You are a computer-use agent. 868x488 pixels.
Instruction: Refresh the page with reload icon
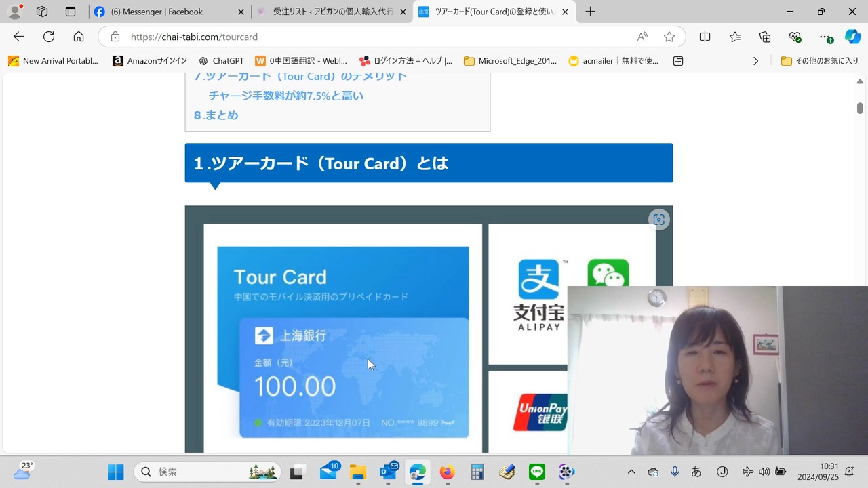point(49,37)
